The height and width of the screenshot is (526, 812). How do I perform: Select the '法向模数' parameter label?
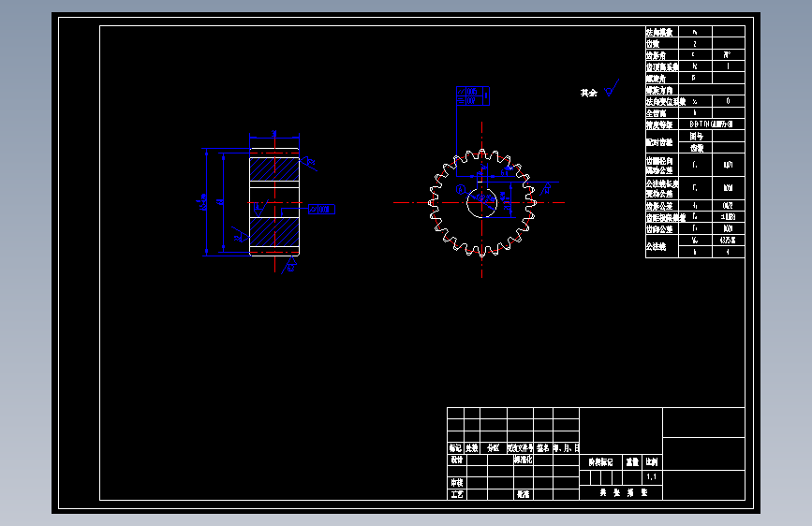658,32
